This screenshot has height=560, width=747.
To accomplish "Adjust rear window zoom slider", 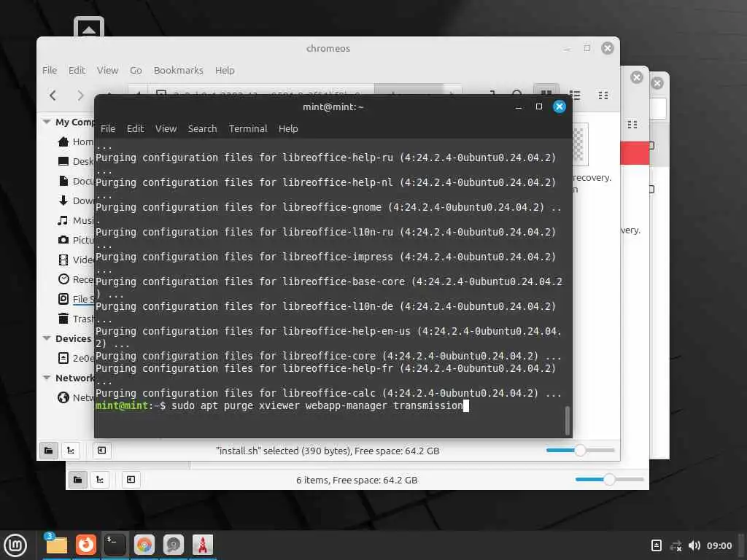I will tap(609, 480).
